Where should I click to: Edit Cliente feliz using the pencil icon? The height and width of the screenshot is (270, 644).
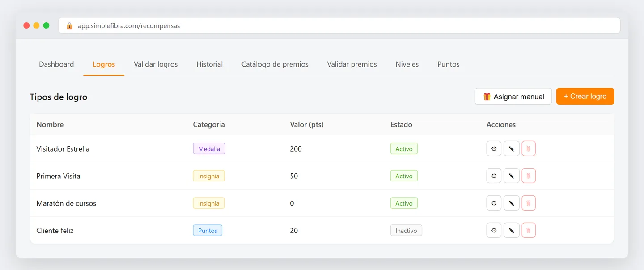click(x=511, y=230)
